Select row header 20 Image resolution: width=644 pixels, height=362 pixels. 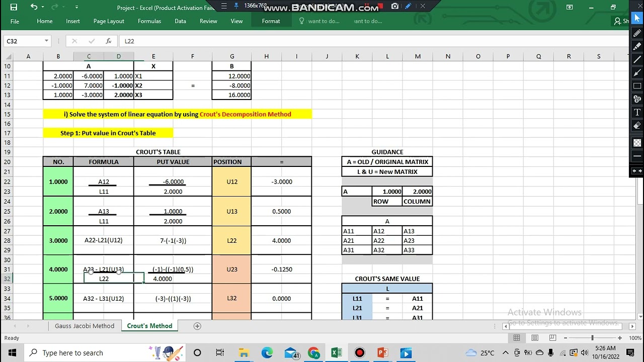tap(7, 162)
